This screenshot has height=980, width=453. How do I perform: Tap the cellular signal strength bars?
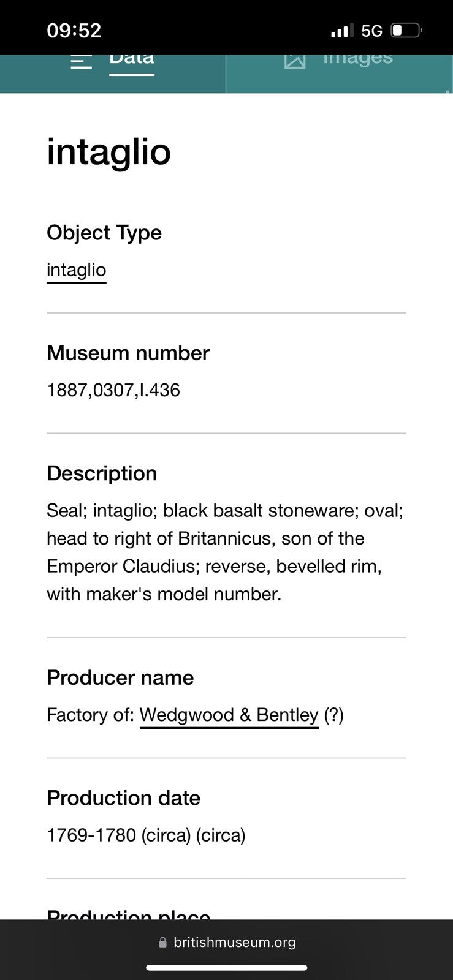pyautogui.click(x=342, y=31)
